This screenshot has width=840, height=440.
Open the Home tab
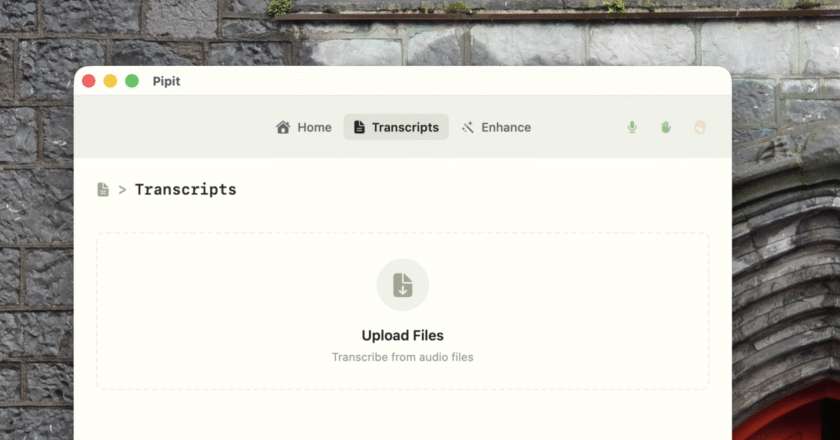(304, 127)
